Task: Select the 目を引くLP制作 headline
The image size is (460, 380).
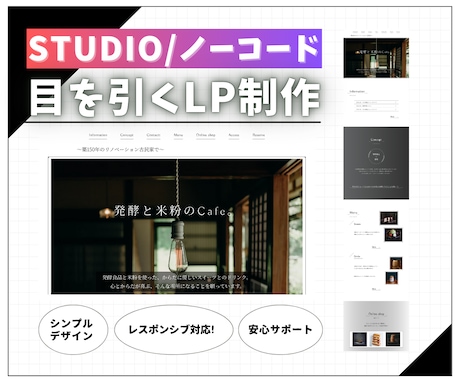Action: [x=174, y=99]
